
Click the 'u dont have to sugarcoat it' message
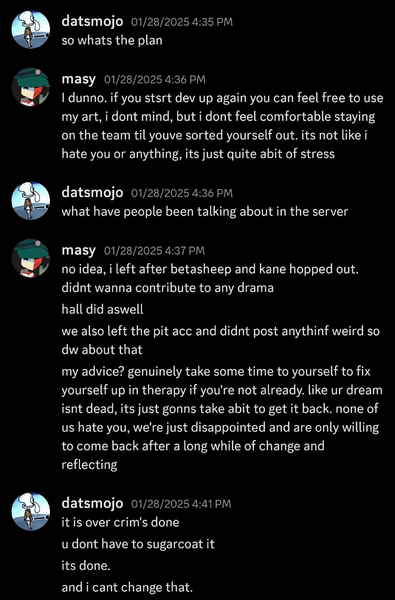138,544
